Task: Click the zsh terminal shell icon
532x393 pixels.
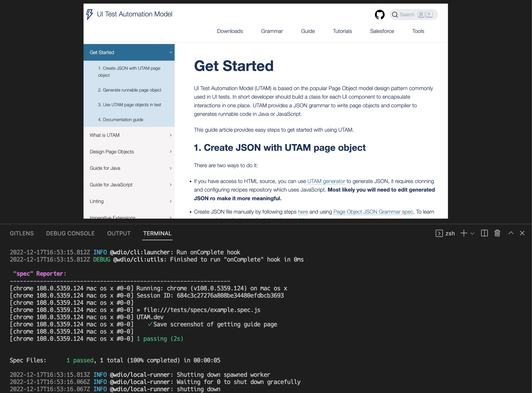Action: [x=439, y=233]
